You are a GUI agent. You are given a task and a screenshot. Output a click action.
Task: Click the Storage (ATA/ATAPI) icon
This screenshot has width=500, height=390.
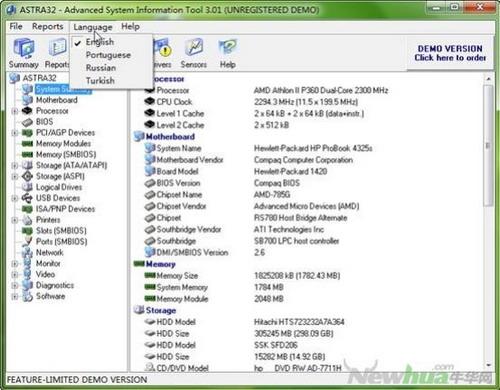(27, 165)
